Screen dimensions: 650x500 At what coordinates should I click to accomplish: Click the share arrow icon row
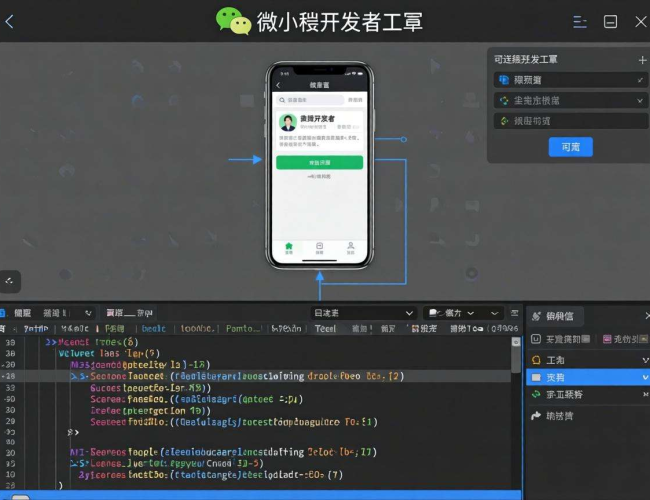tap(588, 416)
